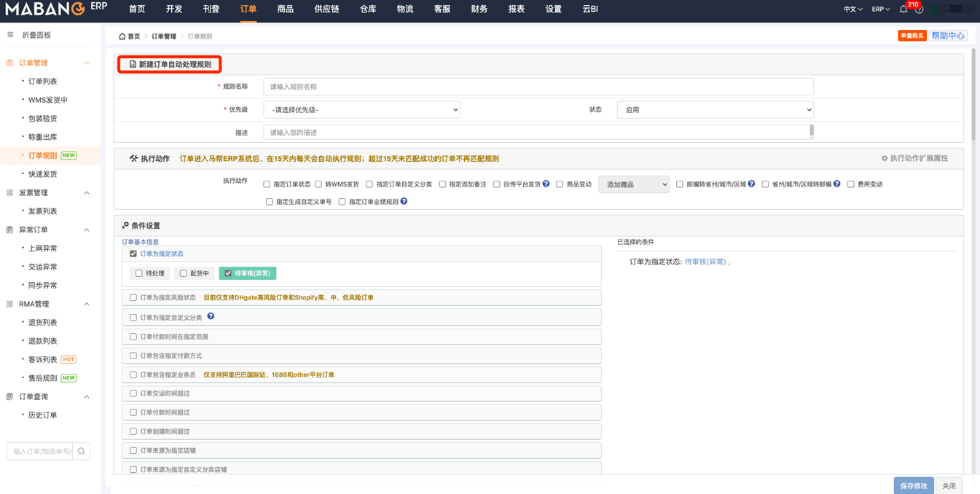Click the 规则名称 input field
The image size is (980, 494).
point(538,87)
